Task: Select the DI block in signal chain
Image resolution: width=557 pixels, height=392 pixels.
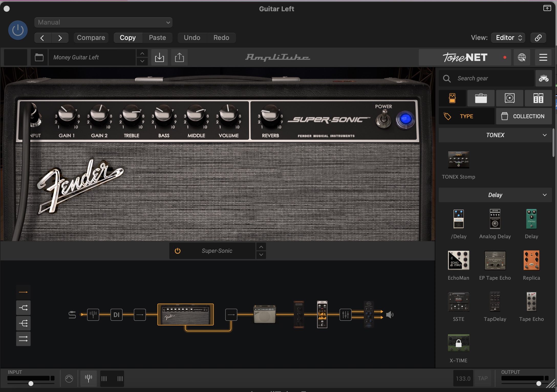Action: [116, 314]
